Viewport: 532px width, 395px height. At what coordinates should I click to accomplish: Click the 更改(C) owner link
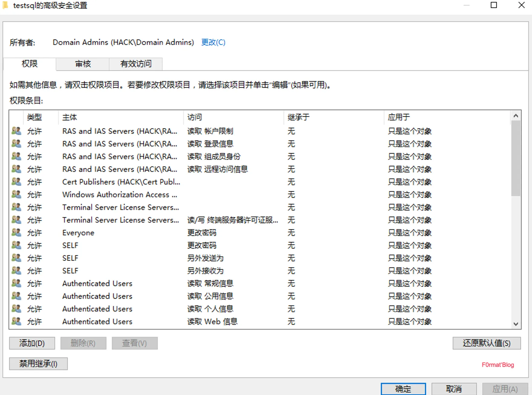click(213, 42)
